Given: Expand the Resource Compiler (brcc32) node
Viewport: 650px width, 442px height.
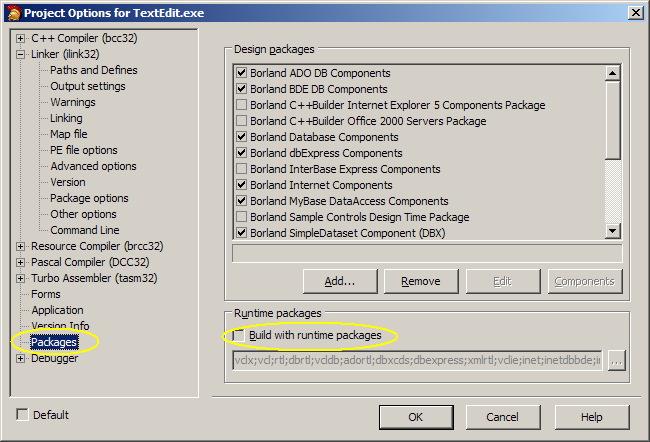Looking at the screenshot, I should click(x=20, y=247).
